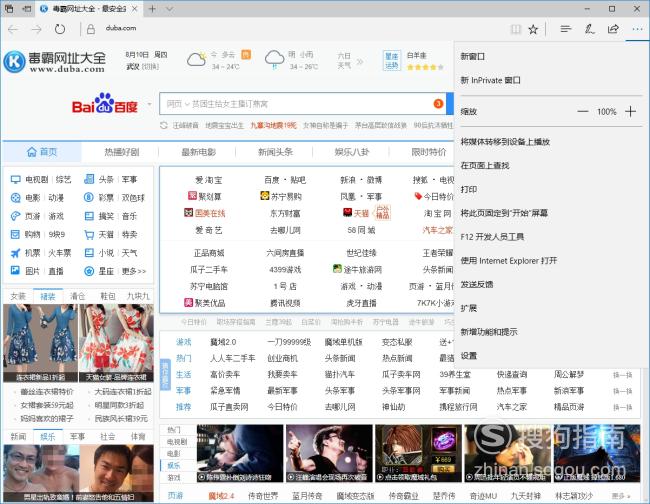Click the Baidu search input field
Screen dimensions: 650x504
coord(303,104)
